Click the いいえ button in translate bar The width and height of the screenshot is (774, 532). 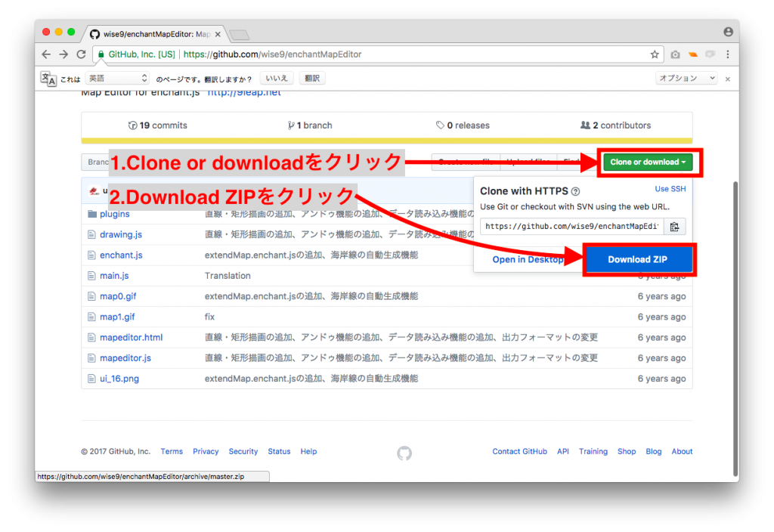[277, 78]
